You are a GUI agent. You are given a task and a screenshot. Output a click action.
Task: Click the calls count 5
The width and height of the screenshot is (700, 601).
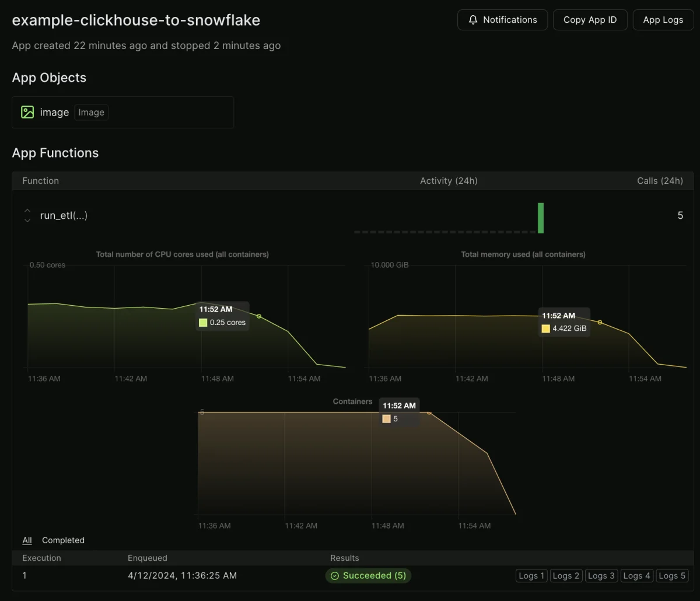coord(680,215)
